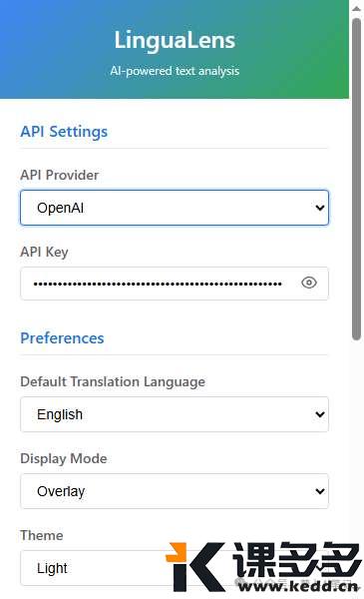Click the Default Translation Language label
364x599 pixels.
(x=113, y=382)
